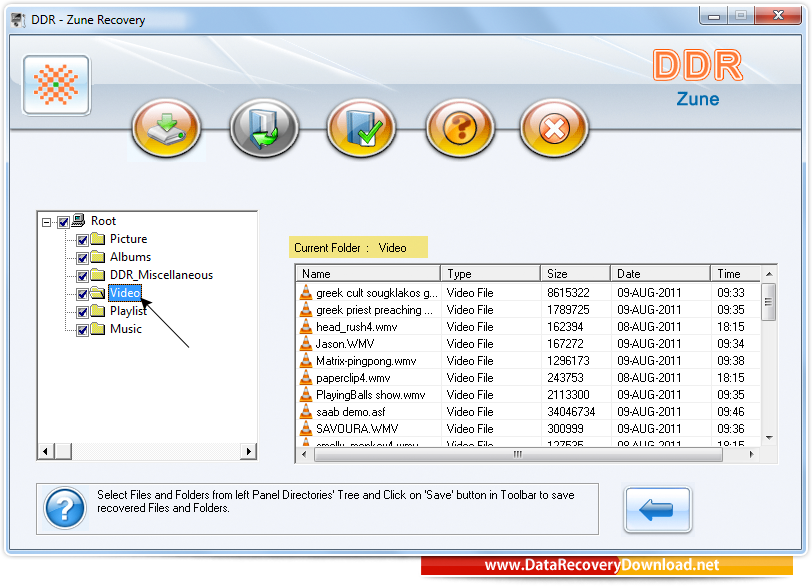The image size is (812, 586).
Task: Select the Albums tree item
Action: pyautogui.click(x=130, y=257)
